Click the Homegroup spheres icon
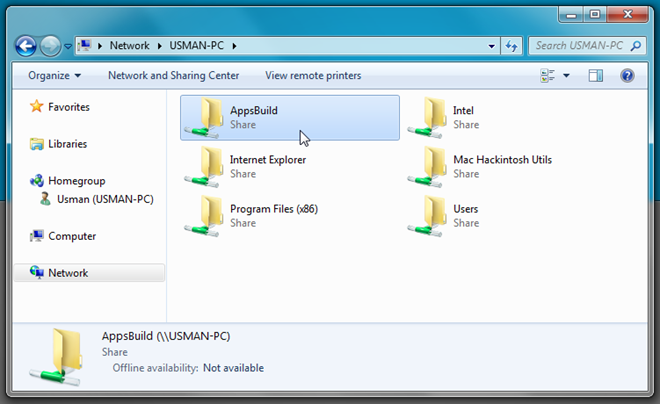Viewport: 660px width, 404px height. point(37,181)
